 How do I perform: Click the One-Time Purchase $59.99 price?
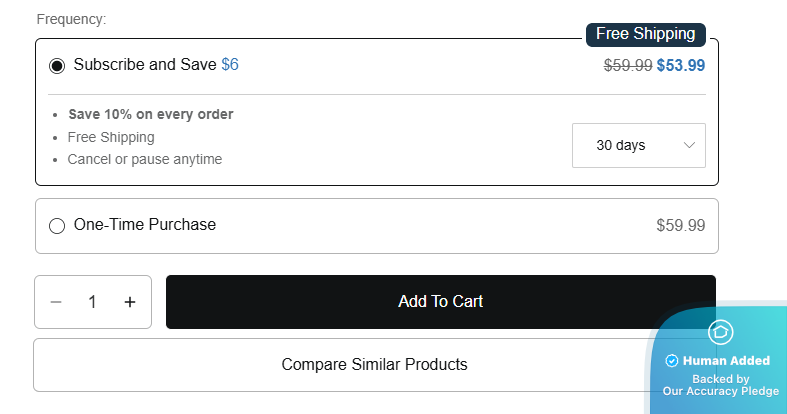tap(680, 226)
